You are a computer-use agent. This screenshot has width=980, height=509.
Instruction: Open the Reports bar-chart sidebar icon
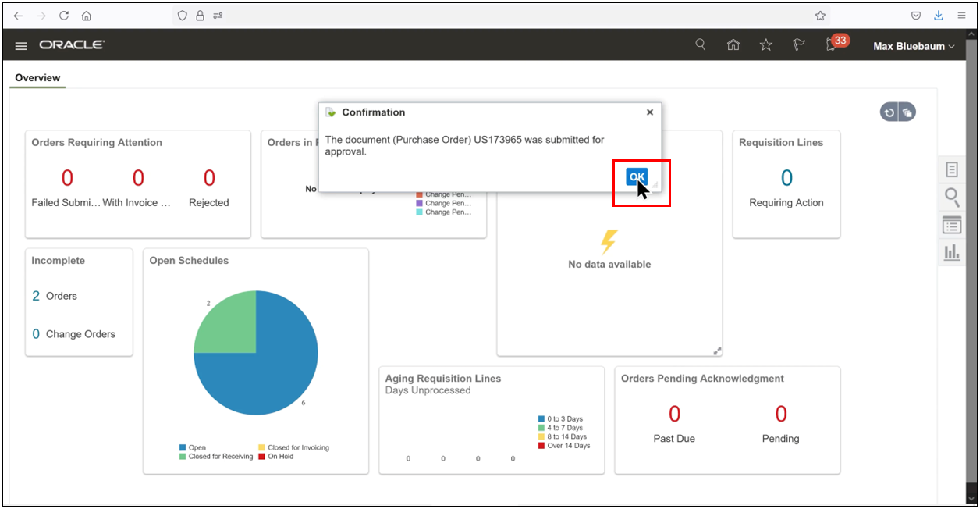coord(951,251)
